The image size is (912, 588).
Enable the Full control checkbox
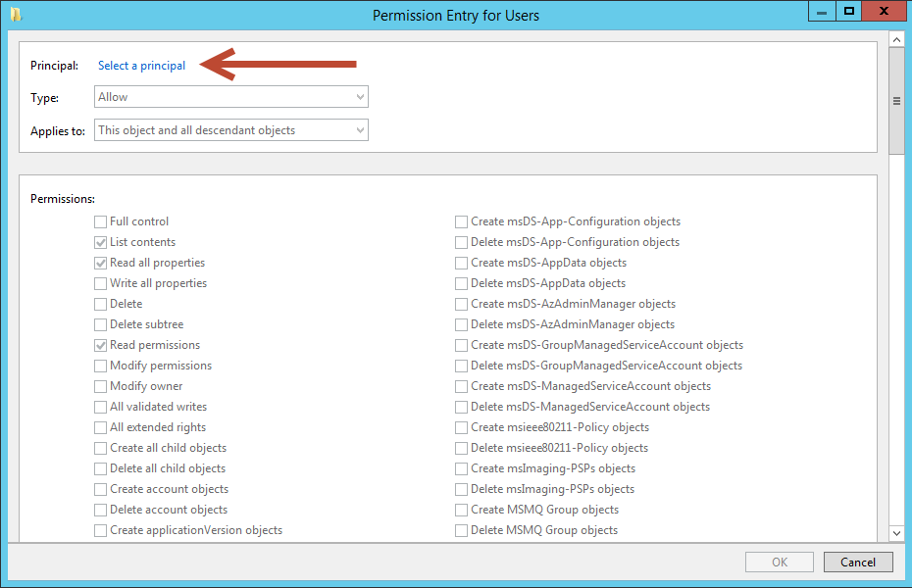pyautogui.click(x=101, y=221)
